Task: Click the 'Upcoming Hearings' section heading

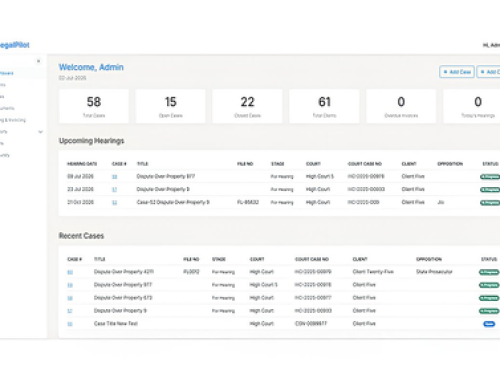Action: tap(92, 141)
